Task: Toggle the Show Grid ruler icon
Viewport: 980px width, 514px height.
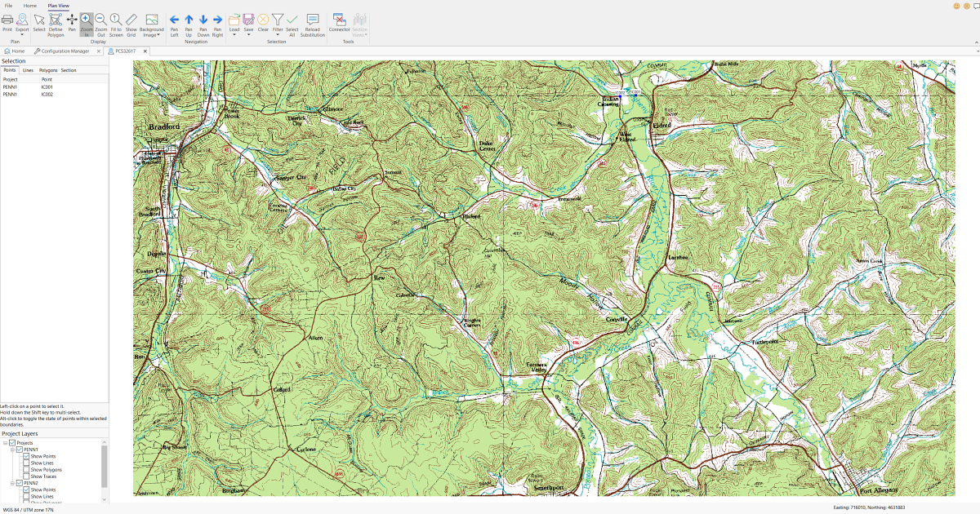Action: click(x=131, y=23)
